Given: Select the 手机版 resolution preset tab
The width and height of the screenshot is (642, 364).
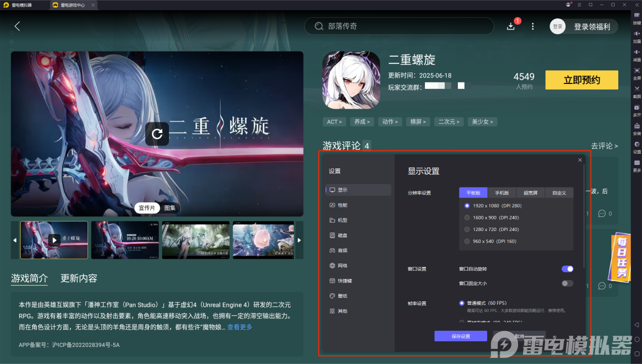Looking at the screenshot, I should pos(501,192).
